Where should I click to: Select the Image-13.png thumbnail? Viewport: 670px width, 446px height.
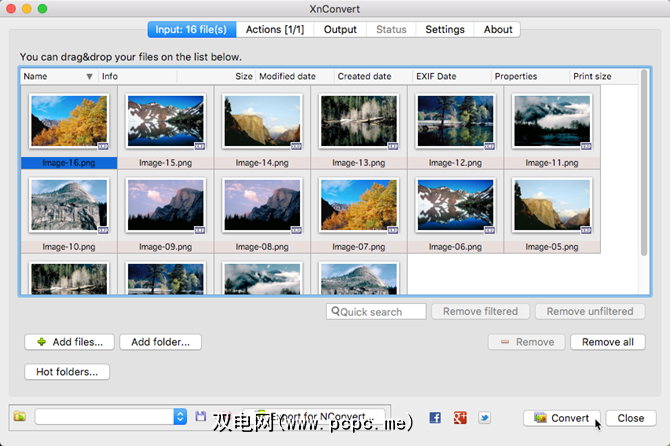pyautogui.click(x=359, y=121)
